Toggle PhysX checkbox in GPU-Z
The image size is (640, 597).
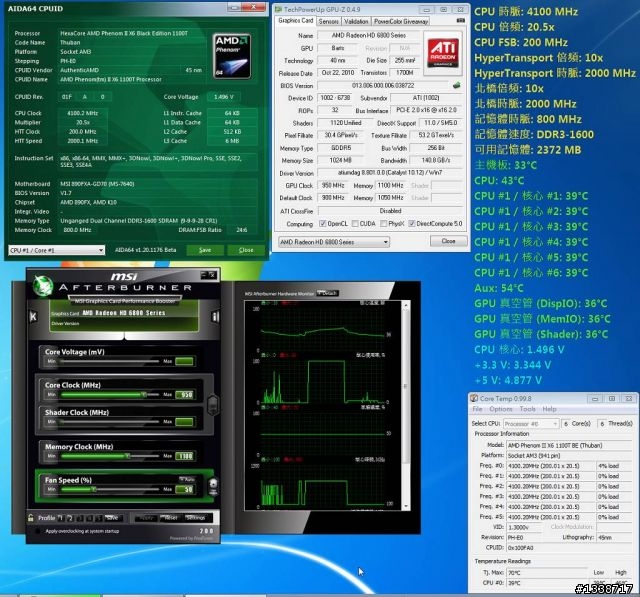(x=383, y=223)
